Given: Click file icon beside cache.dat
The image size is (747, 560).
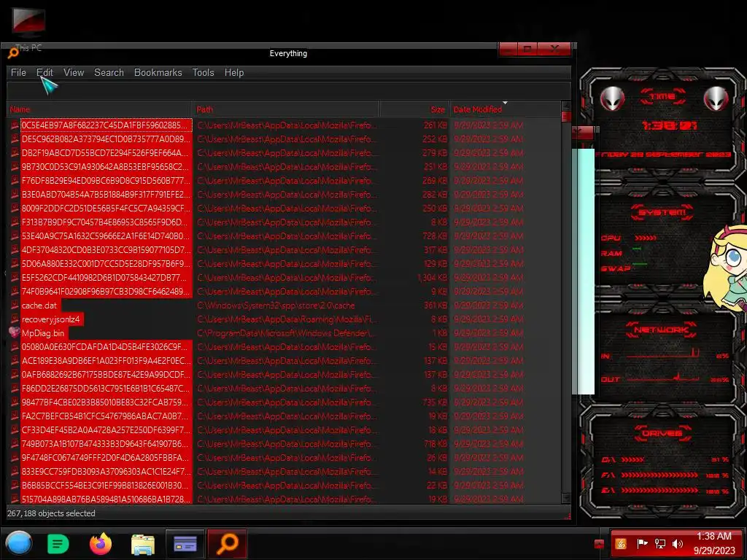Looking at the screenshot, I should tap(15, 306).
